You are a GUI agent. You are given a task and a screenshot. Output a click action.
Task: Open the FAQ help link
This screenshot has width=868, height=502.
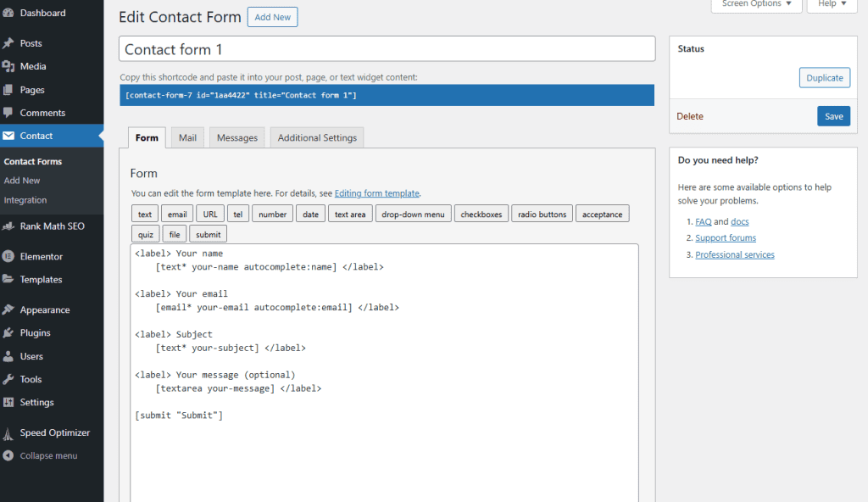coord(703,221)
